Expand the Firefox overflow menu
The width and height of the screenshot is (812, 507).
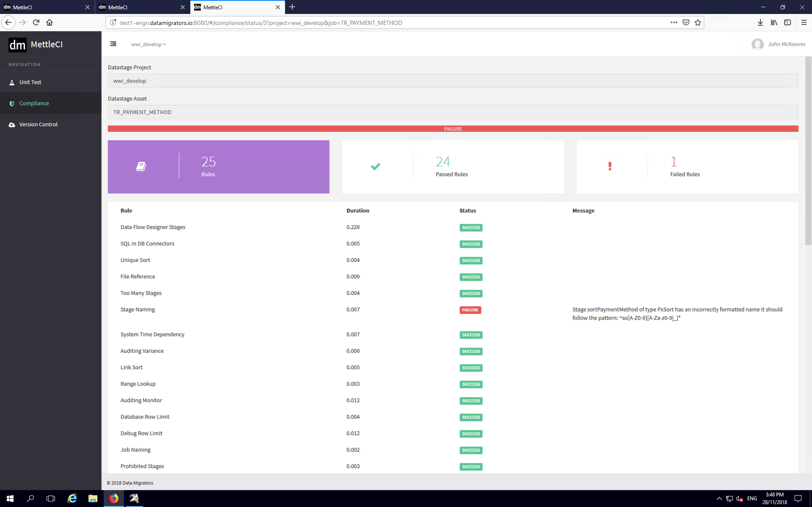[x=674, y=22]
